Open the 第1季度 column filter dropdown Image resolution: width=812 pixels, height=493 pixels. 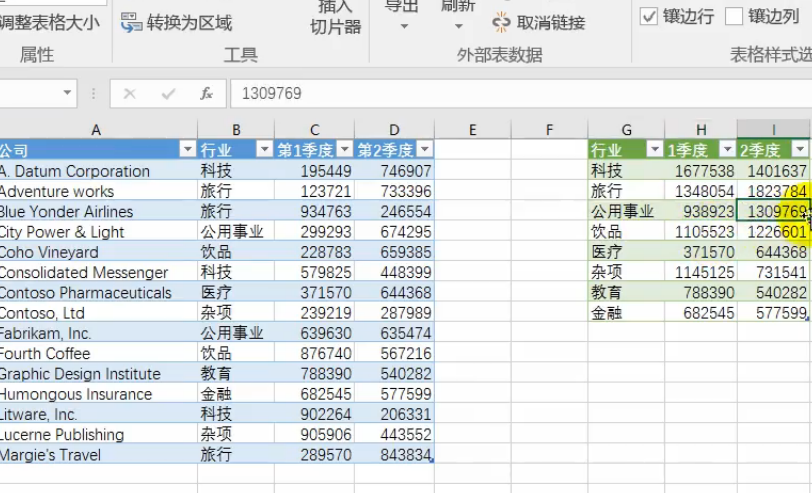coord(344,150)
